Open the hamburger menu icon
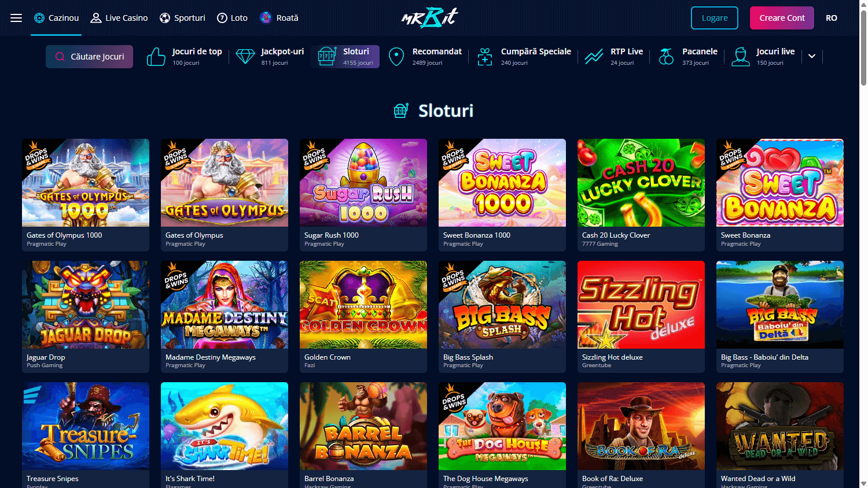Screen dimensions: 868x488 [x=16, y=18]
